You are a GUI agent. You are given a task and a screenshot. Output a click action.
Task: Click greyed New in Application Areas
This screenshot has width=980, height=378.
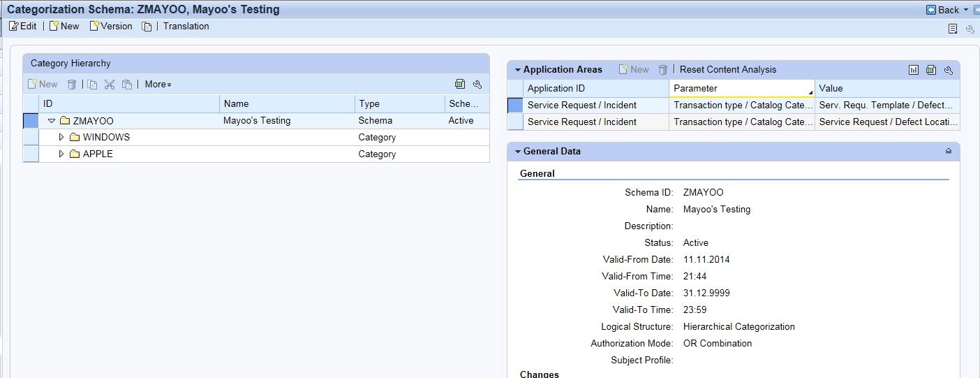point(634,69)
